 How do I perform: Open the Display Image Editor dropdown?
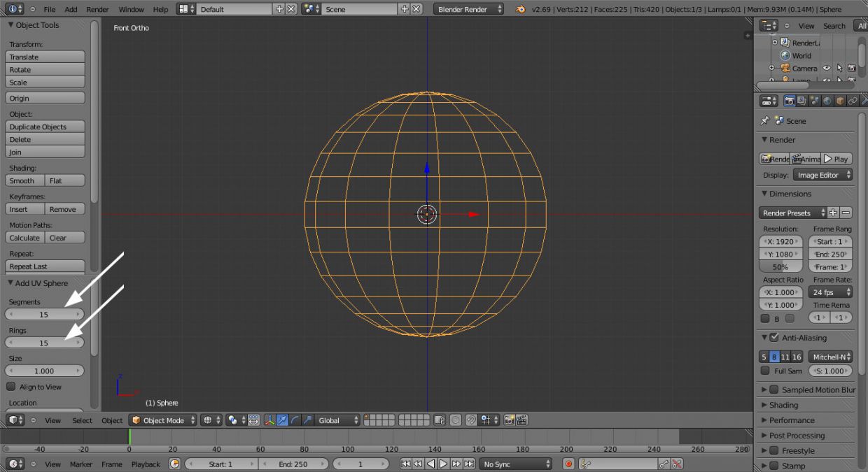click(x=823, y=175)
